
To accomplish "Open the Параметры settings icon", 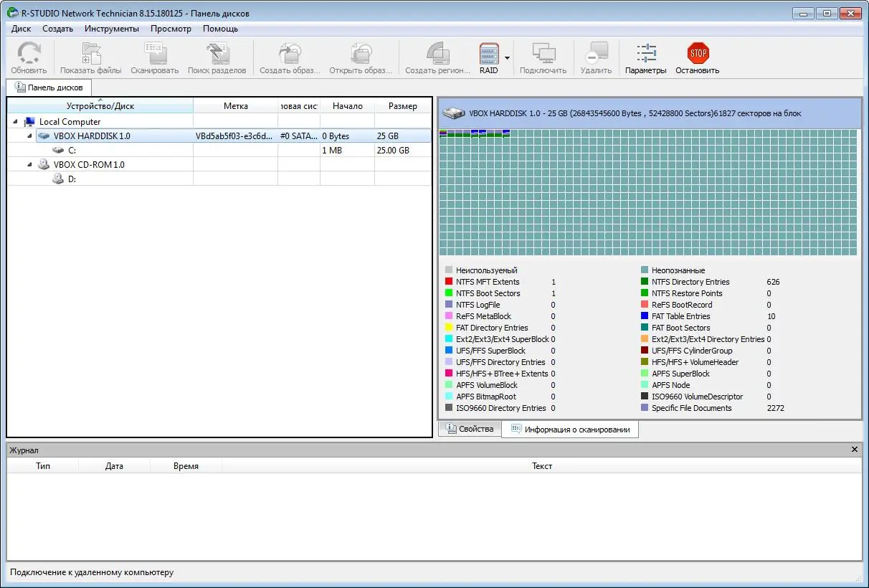I will pos(645,54).
